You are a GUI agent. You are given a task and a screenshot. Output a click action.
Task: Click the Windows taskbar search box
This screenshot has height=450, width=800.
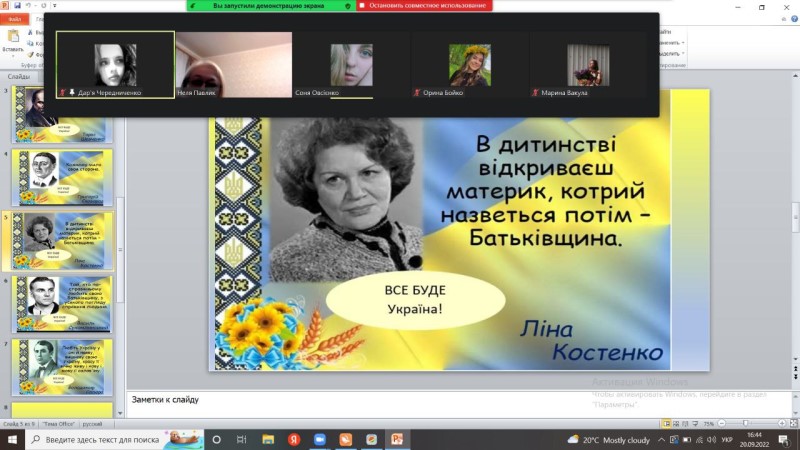(114, 439)
